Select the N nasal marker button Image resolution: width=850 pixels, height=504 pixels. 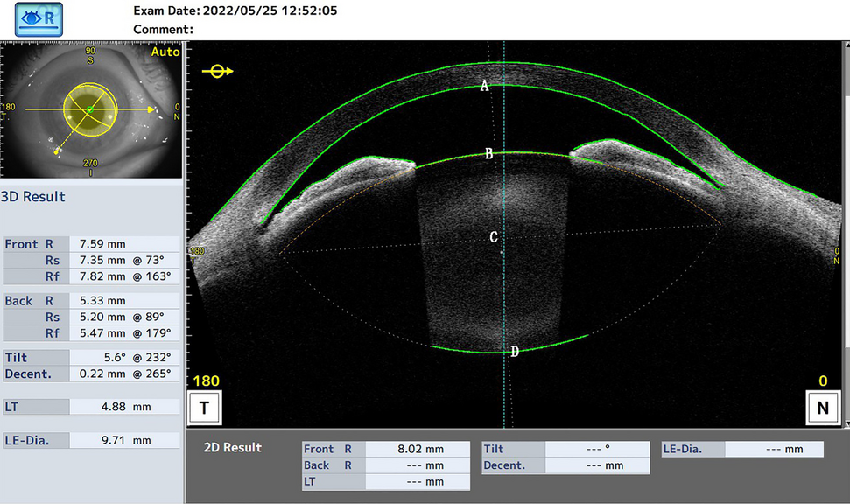pyautogui.click(x=823, y=408)
